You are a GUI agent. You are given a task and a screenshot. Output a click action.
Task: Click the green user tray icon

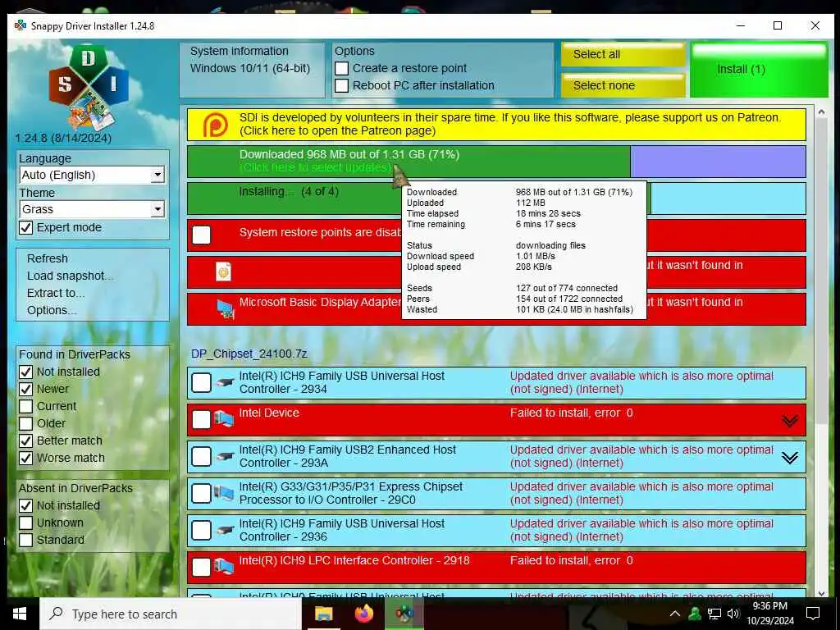click(695, 614)
